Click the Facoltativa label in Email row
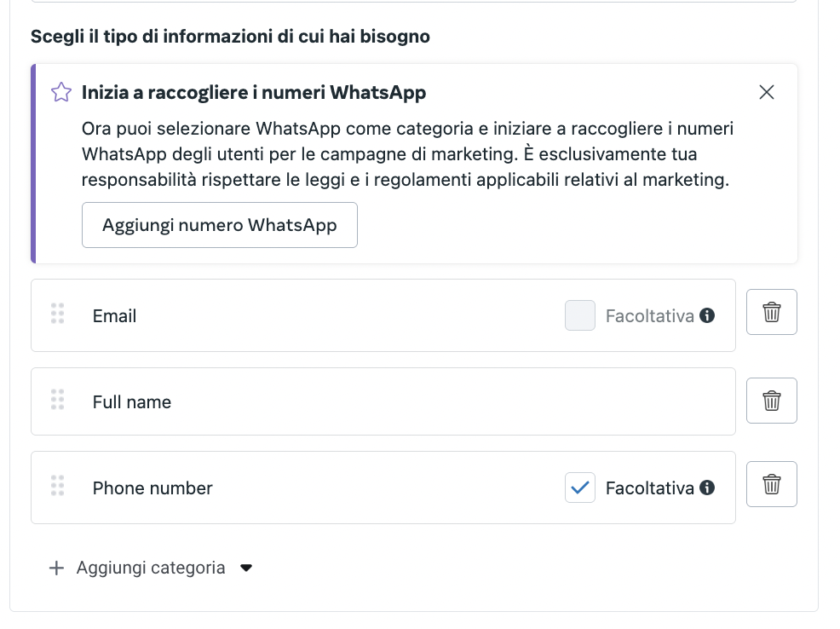Image resolution: width=840 pixels, height=629 pixels. coord(649,316)
